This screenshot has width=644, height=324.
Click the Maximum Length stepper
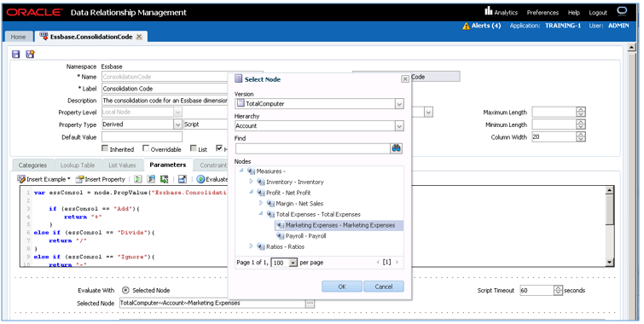[x=580, y=112]
